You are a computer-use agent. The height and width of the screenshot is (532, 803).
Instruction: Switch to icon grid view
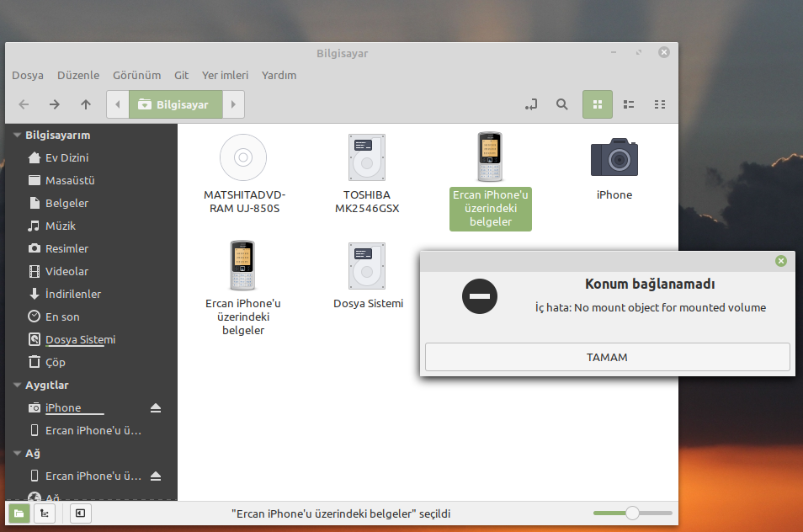tap(597, 104)
